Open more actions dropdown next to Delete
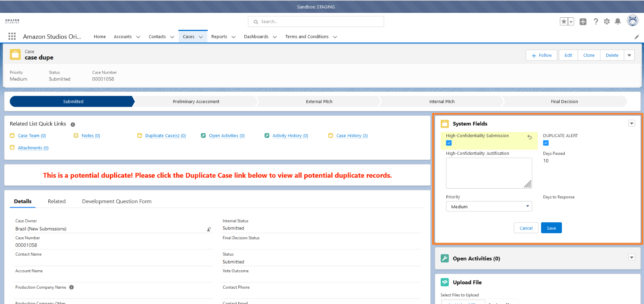The image size is (644, 304). [x=630, y=55]
